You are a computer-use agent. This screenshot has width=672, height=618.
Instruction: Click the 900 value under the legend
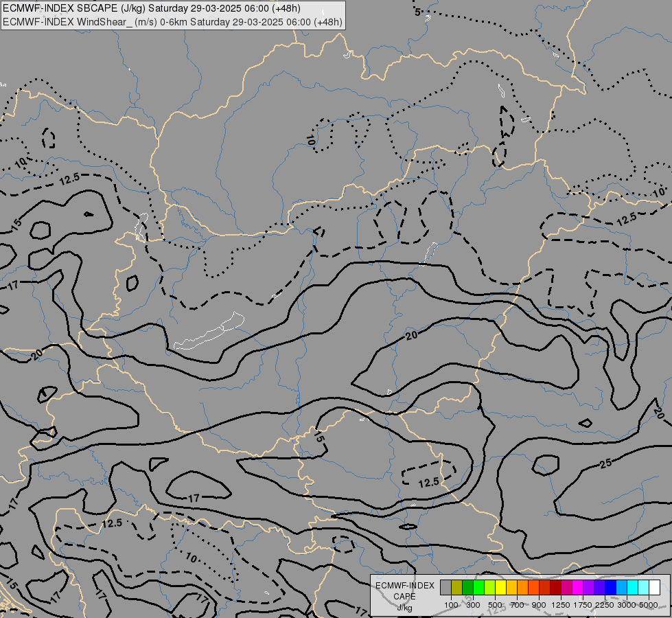pos(539,605)
